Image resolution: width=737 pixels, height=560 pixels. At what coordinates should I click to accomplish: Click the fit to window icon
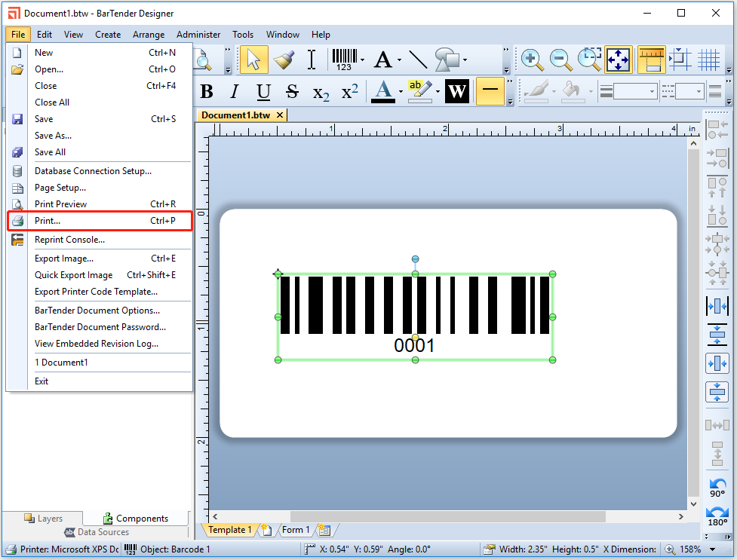[x=618, y=60]
